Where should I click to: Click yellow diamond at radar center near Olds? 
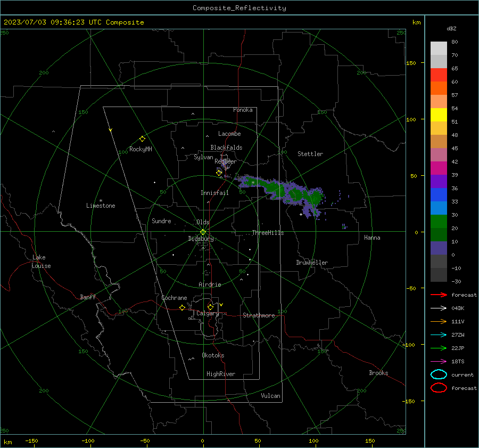pos(203,232)
